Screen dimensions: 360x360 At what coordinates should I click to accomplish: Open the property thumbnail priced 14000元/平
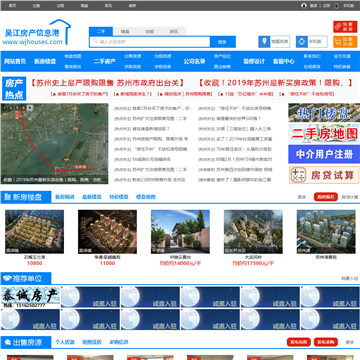180,232
